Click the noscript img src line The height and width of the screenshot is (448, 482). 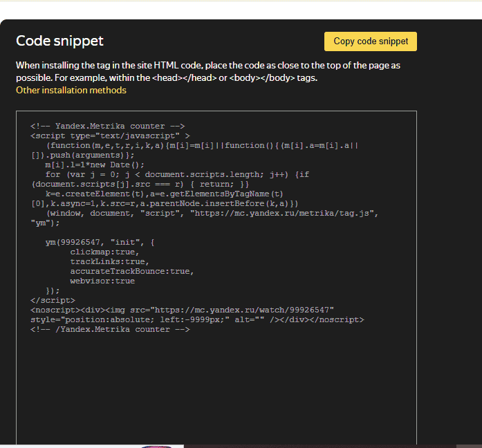tap(182, 310)
